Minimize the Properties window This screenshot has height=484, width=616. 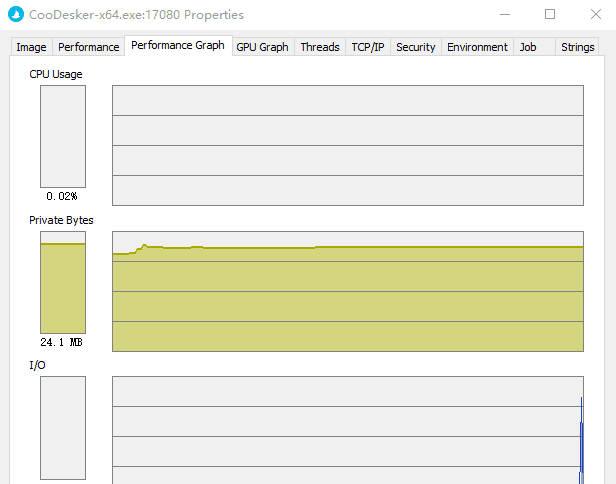coord(505,15)
